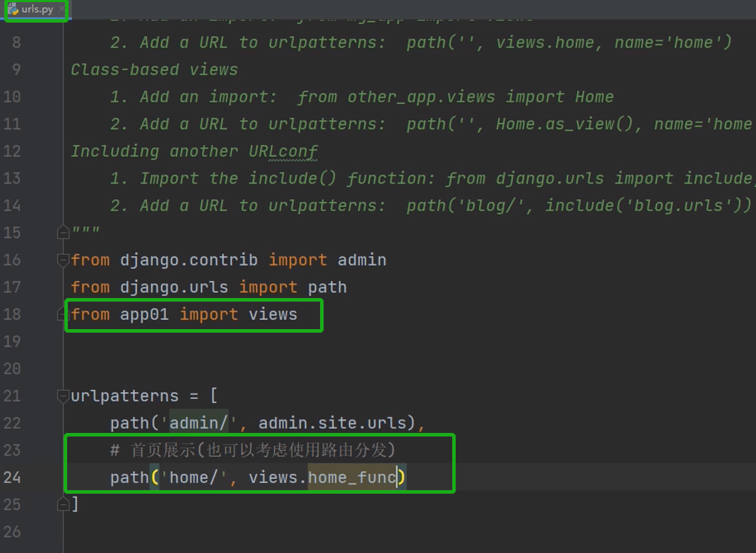Collapse the imports fold marker at line 16
The height and width of the screenshot is (553, 756).
(x=63, y=259)
